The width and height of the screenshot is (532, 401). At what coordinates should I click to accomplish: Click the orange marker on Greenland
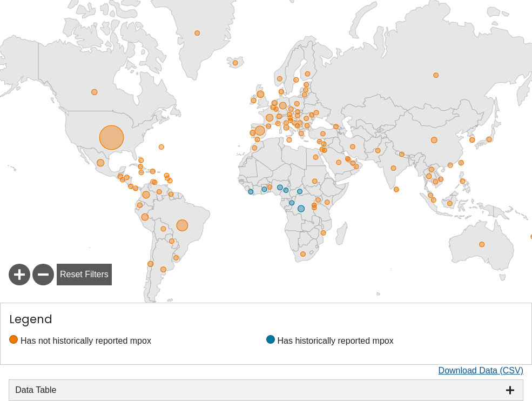pos(197,34)
